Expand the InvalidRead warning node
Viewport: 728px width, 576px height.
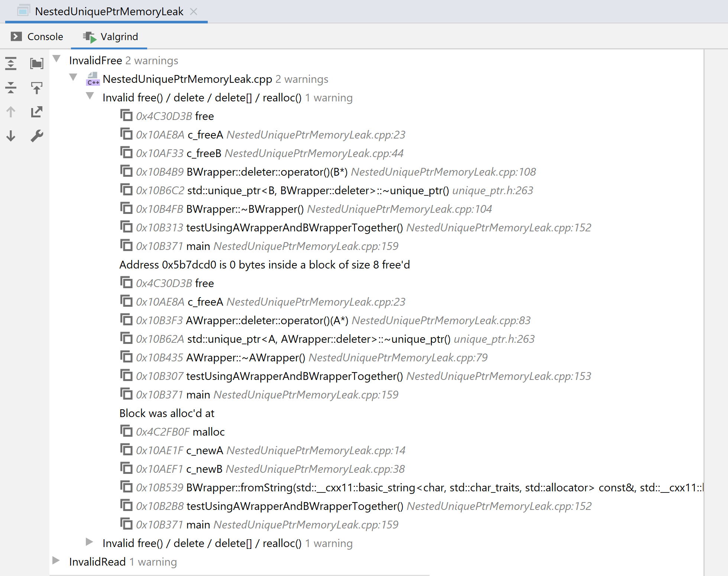56,560
